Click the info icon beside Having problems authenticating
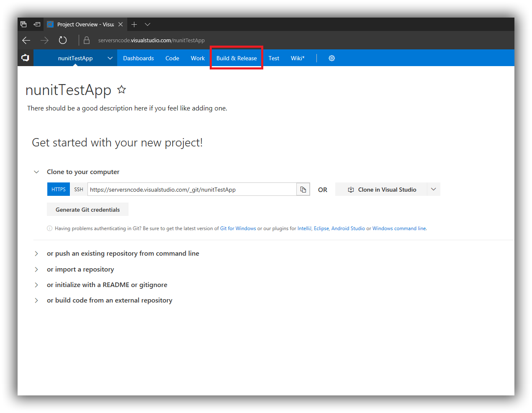The height and width of the screenshot is (413, 532). point(49,228)
